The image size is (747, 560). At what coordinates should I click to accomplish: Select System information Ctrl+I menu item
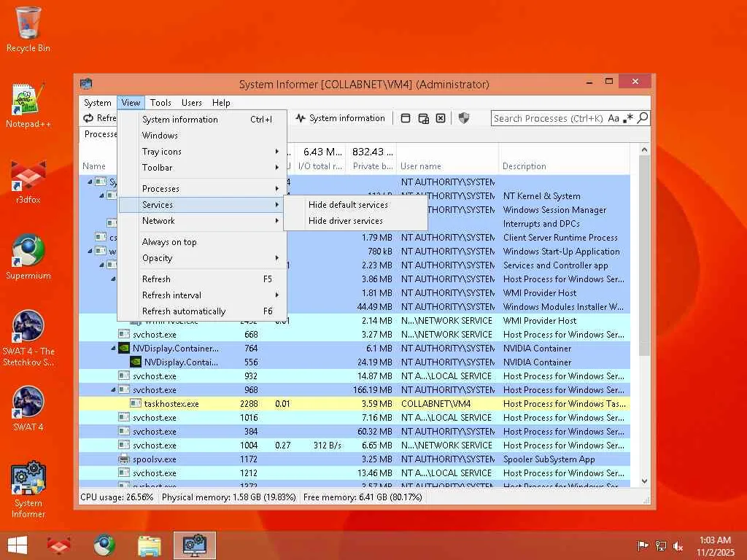pyautogui.click(x=202, y=119)
